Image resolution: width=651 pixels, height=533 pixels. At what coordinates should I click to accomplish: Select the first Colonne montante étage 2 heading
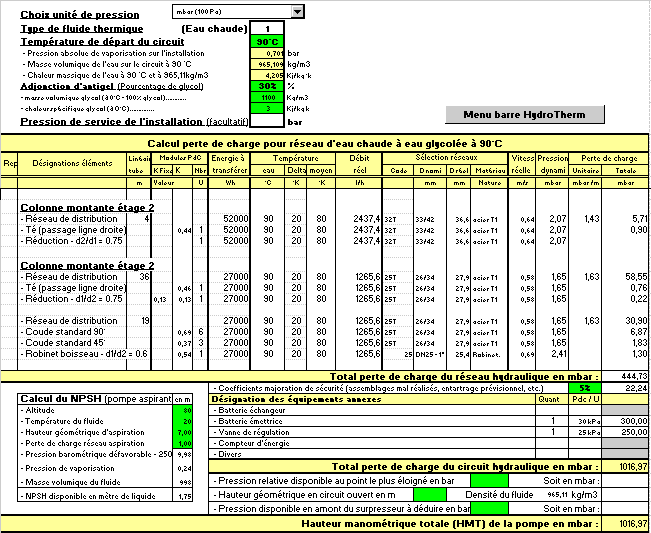87,208
